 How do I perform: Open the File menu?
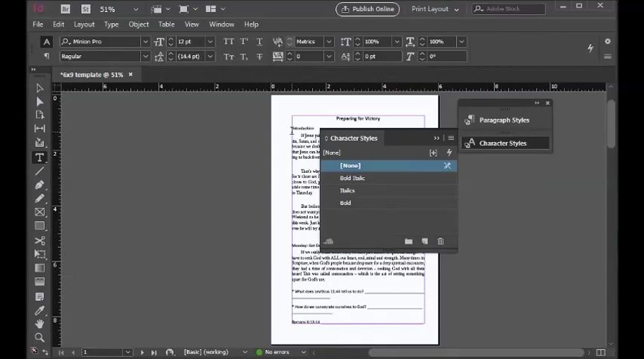point(38,25)
